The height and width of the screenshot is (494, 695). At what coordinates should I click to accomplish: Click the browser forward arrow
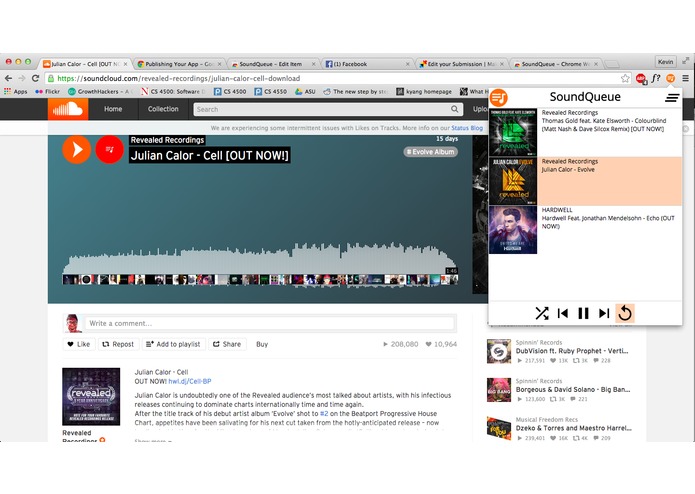tap(22, 78)
